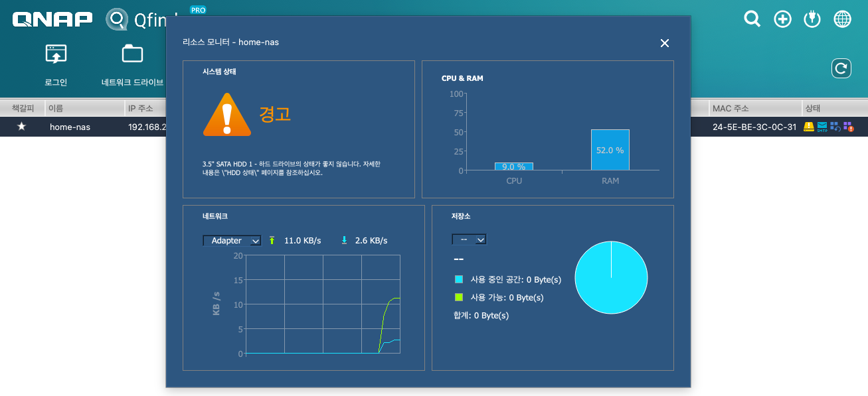Viewport: 868px width, 396px height.
Task: Click the Qfinder Pro magnifier logo
Action: [x=117, y=20]
